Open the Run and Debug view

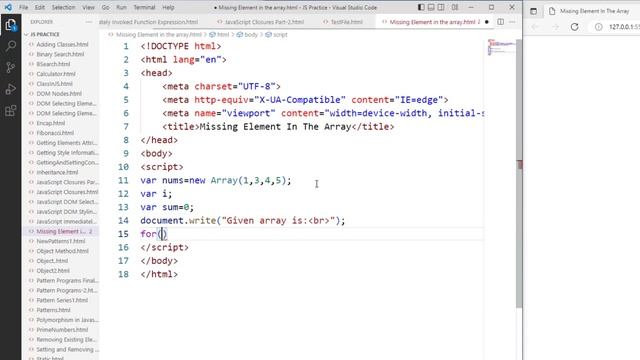click(x=11, y=89)
